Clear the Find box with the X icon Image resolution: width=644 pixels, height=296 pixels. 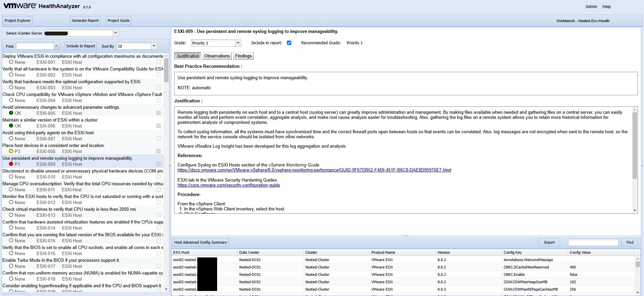57,46
